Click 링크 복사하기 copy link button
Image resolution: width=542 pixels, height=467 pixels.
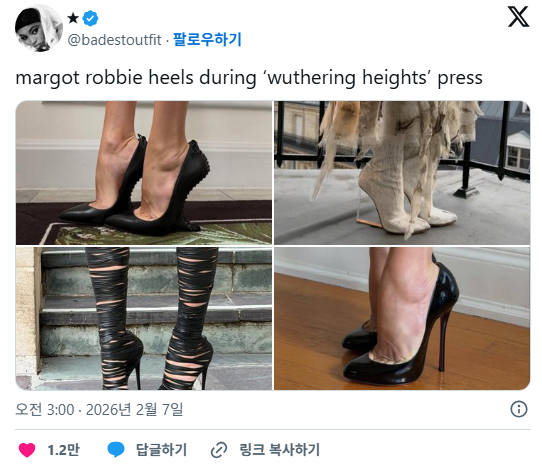(279, 450)
